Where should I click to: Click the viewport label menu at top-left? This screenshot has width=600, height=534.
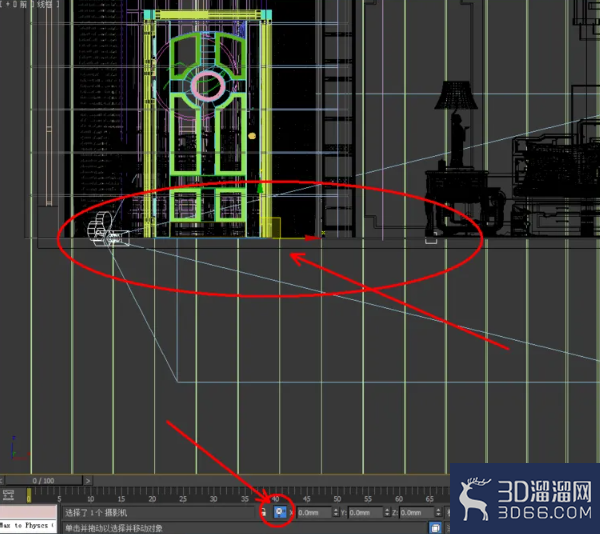click(x=31, y=5)
